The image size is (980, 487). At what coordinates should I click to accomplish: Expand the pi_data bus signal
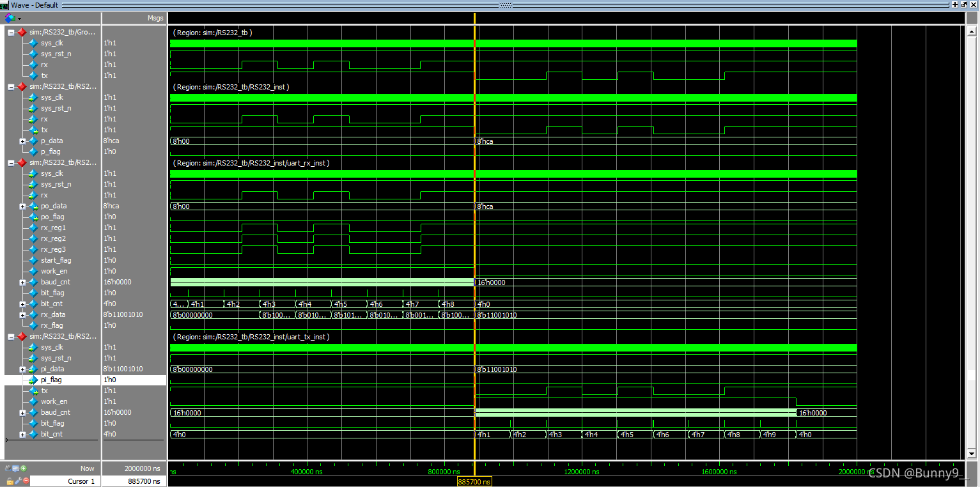pyautogui.click(x=23, y=369)
